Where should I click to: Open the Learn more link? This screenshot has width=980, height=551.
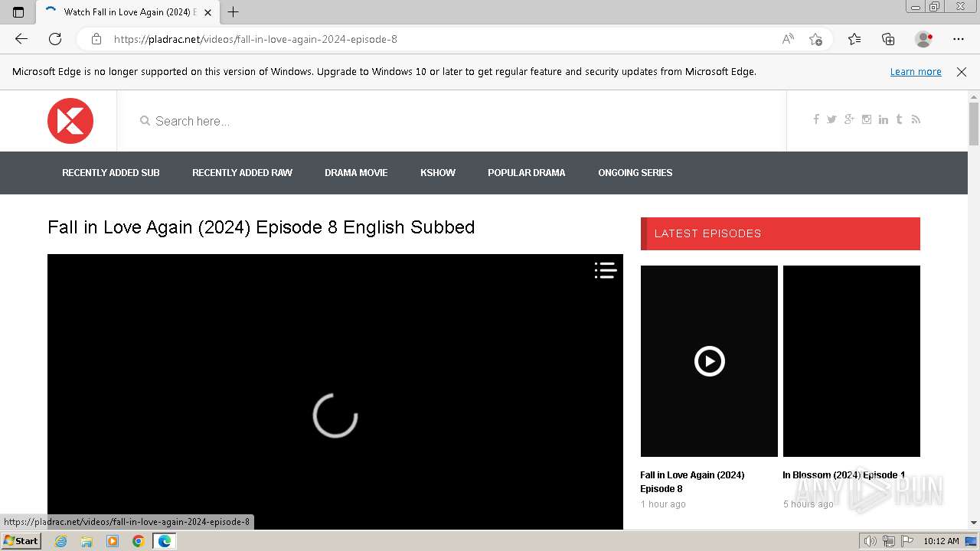pyautogui.click(x=916, y=72)
